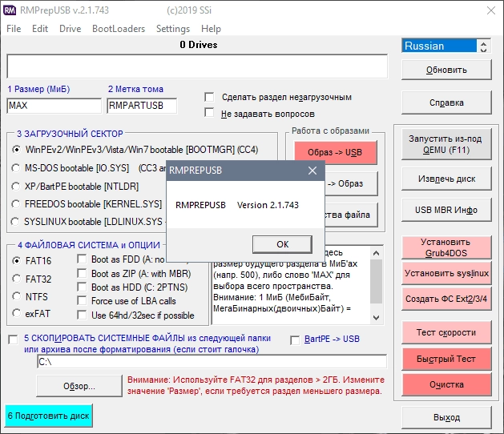
Task: Toggle Use 64hd/32sec if possible checkbox
Action: [82, 315]
